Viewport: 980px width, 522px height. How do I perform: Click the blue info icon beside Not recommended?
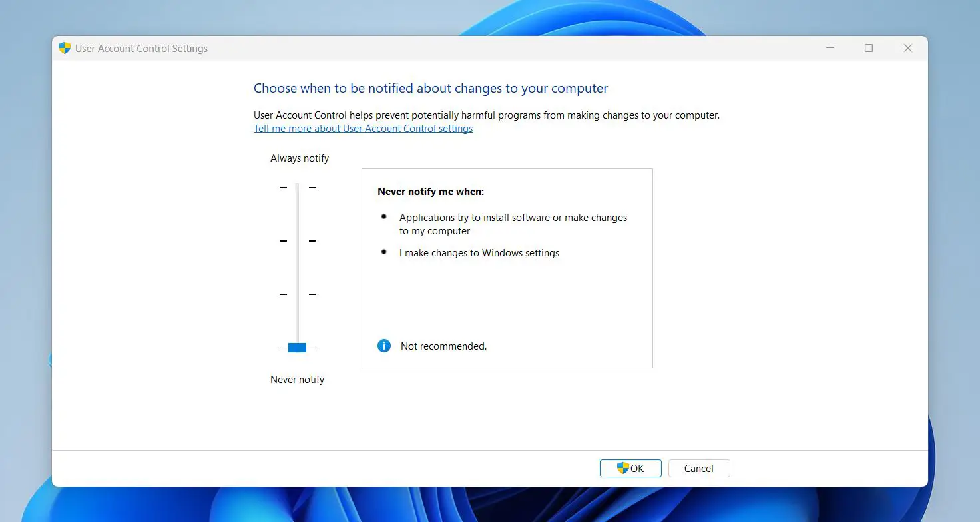pos(383,346)
